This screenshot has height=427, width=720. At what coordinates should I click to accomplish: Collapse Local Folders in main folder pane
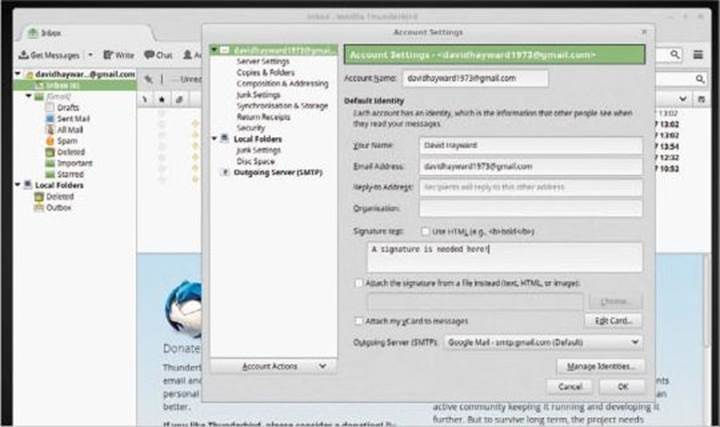point(17,185)
